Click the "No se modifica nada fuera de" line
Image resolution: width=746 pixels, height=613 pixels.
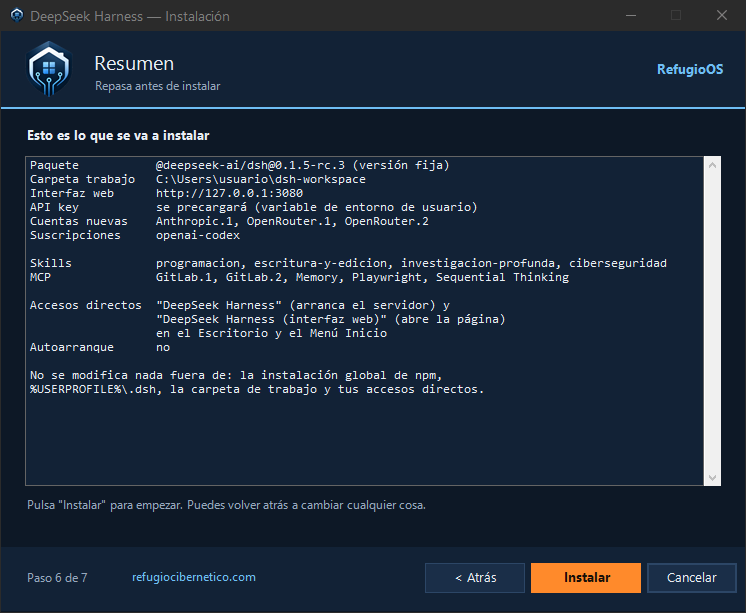point(236,375)
